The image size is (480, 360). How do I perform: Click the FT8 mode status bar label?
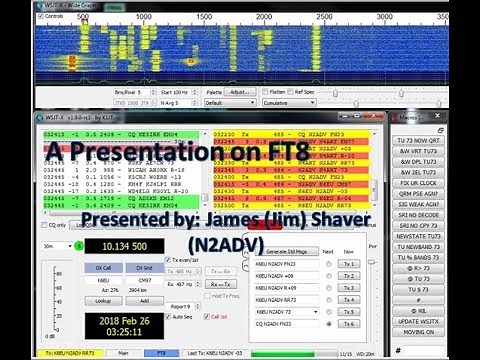[x=161, y=353]
